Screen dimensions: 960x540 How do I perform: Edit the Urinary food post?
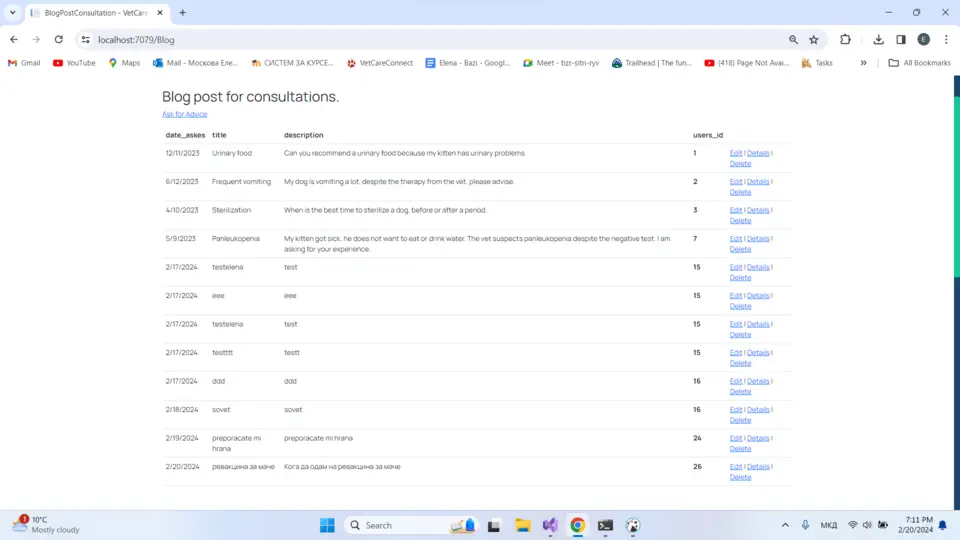point(736,153)
